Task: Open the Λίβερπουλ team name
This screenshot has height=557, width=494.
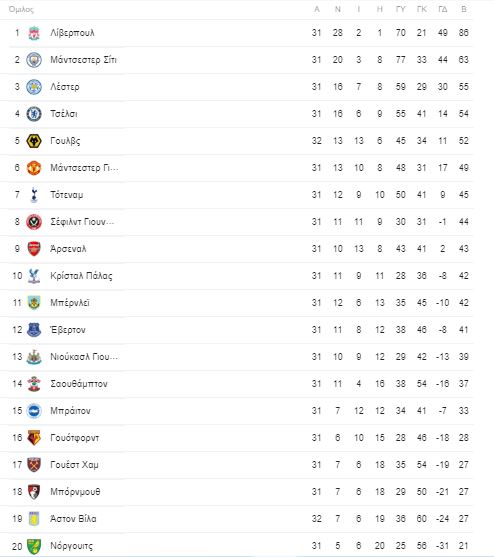Action: point(72,33)
